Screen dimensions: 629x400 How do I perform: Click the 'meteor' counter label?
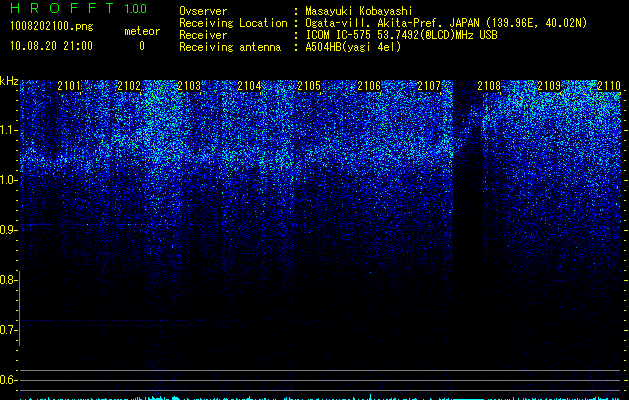(142, 31)
